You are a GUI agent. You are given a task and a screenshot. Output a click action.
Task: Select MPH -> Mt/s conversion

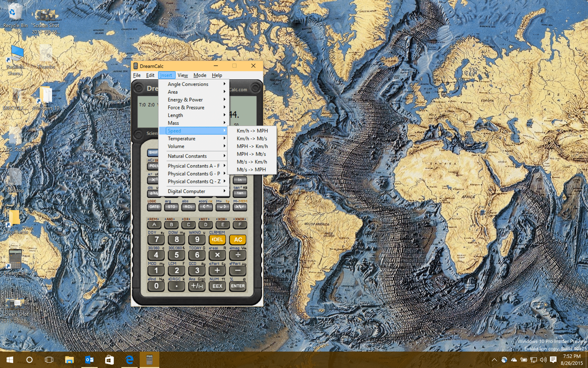[252, 154]
